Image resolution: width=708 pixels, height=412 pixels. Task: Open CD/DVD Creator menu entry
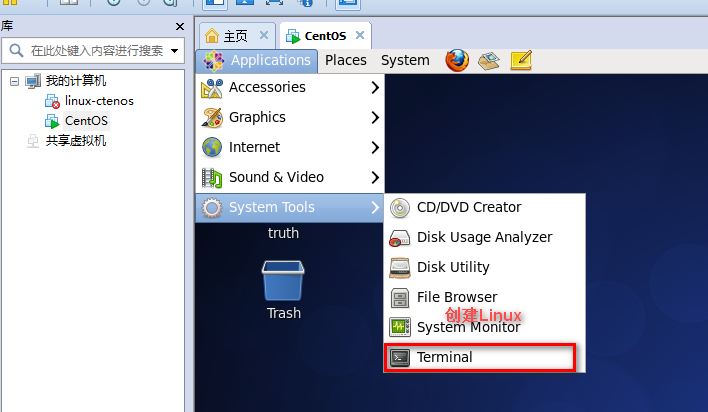click(x=484, y=207)
